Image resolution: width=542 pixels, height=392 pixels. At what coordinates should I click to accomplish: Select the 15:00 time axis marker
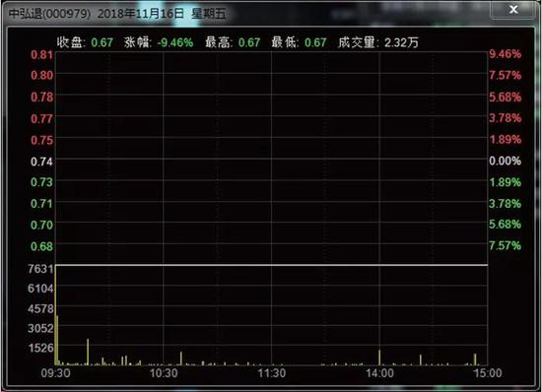[x=488, y=373]
